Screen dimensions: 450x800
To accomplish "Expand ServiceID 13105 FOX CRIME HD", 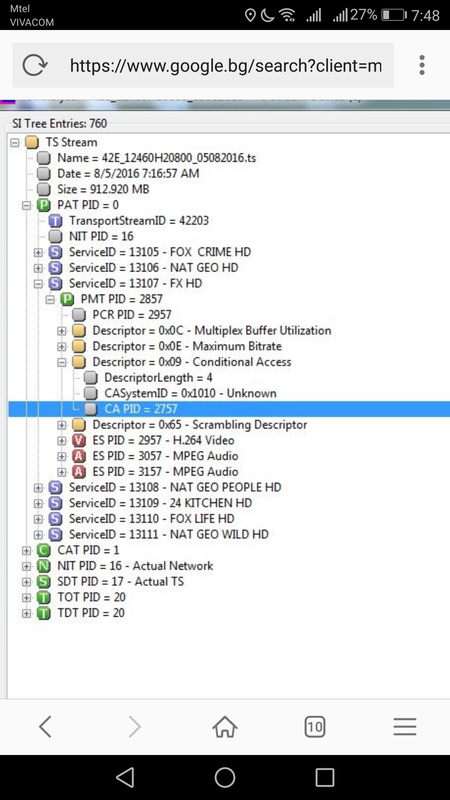I will (38, 252).
